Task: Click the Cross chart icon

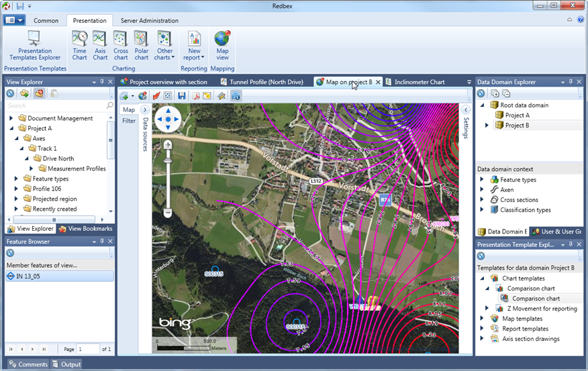Action: (x=121, y=44)
